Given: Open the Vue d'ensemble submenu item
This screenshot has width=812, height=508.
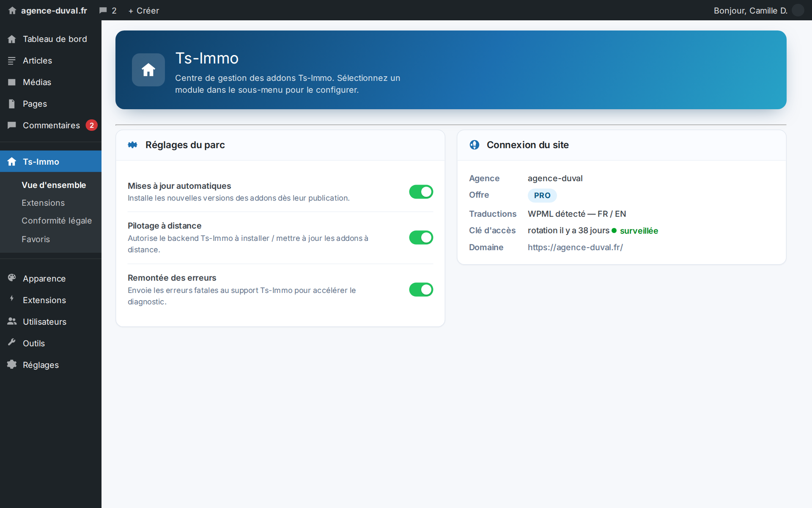Looking at the screenshot, I should (54, 185).
